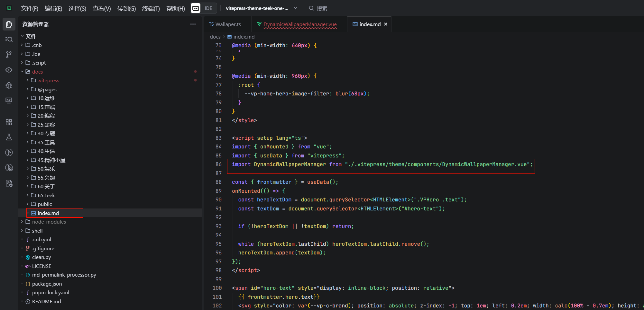Viewport: 644px width, 310px height.
Task: Open the Source Control branch icon
Action: tap(9, 55)
